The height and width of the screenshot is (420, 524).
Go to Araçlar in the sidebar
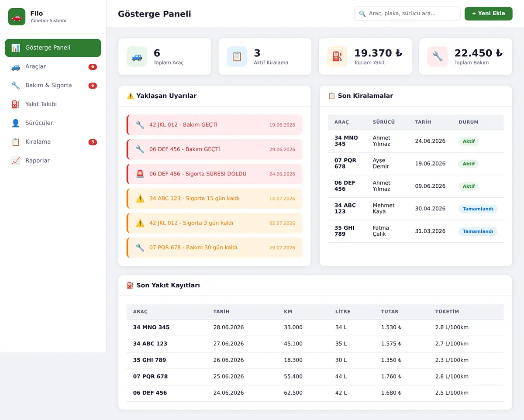pyautogui.click(x=53, y=67)
